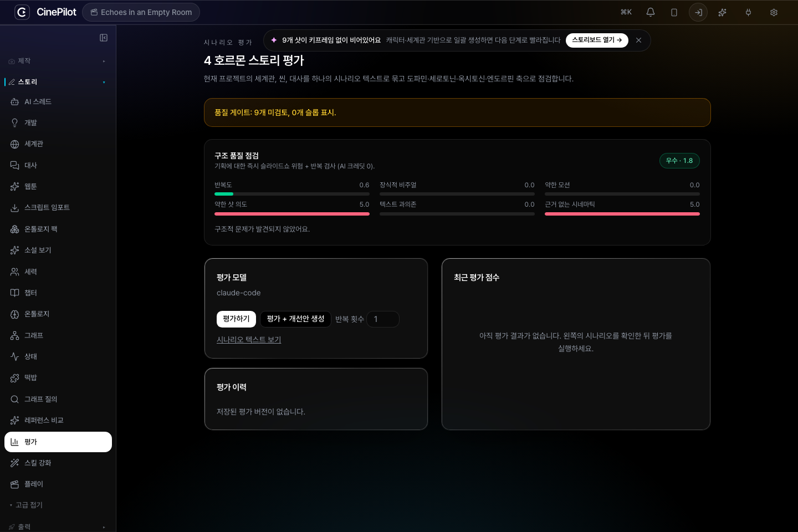798x532 pixels.
Task: Collapse the 스토리 sidebar section
Action: pyautogui.click(x=58, y=82)
